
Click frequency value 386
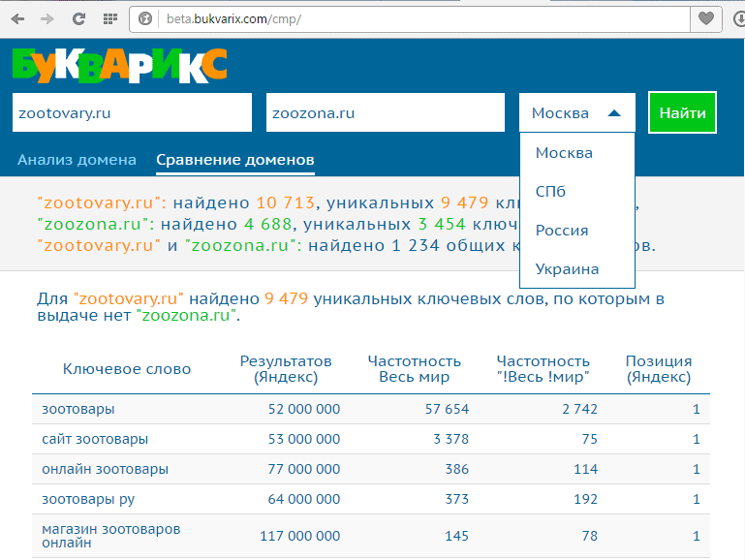click(x=457, y=469)
